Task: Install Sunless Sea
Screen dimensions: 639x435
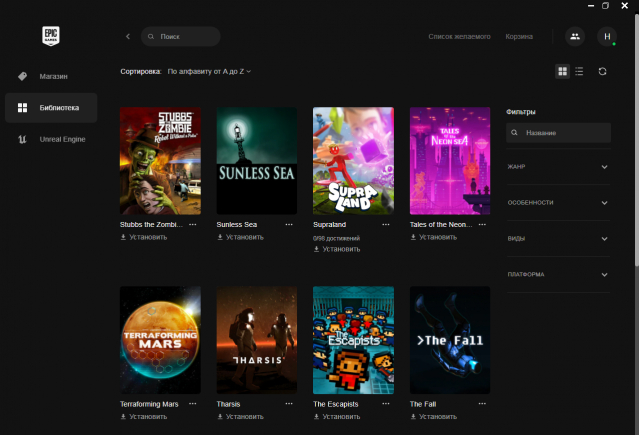Action: [240, 237]
